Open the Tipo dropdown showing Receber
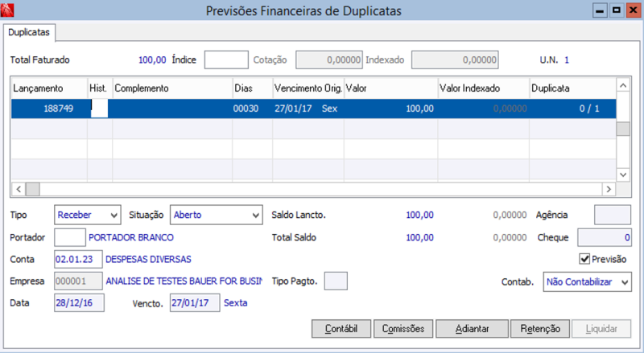 [x=88, y=215]
